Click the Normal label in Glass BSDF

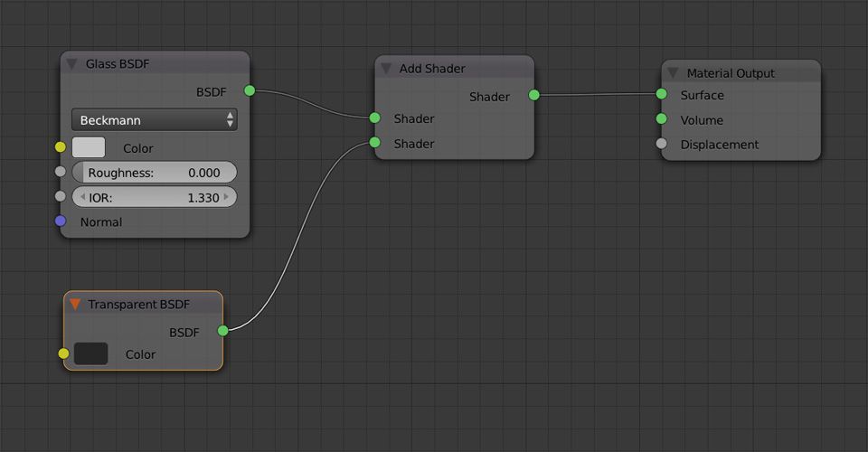[x=101, y=221]
